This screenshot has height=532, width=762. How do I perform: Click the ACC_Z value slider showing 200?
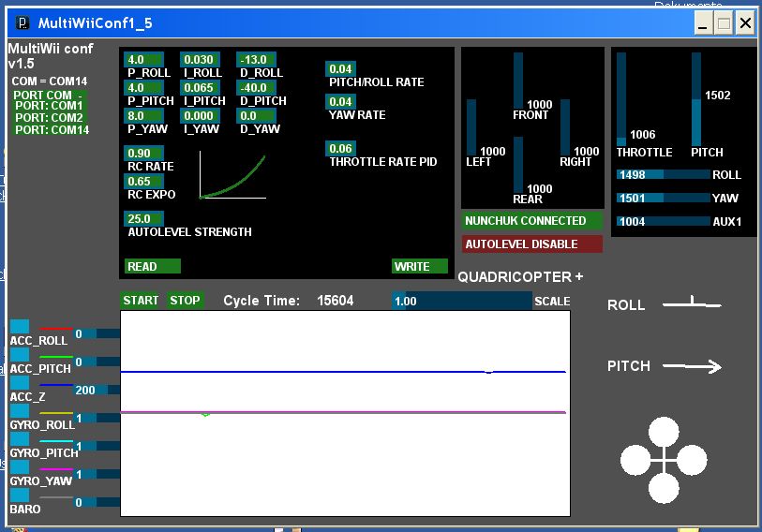point(97,391)
